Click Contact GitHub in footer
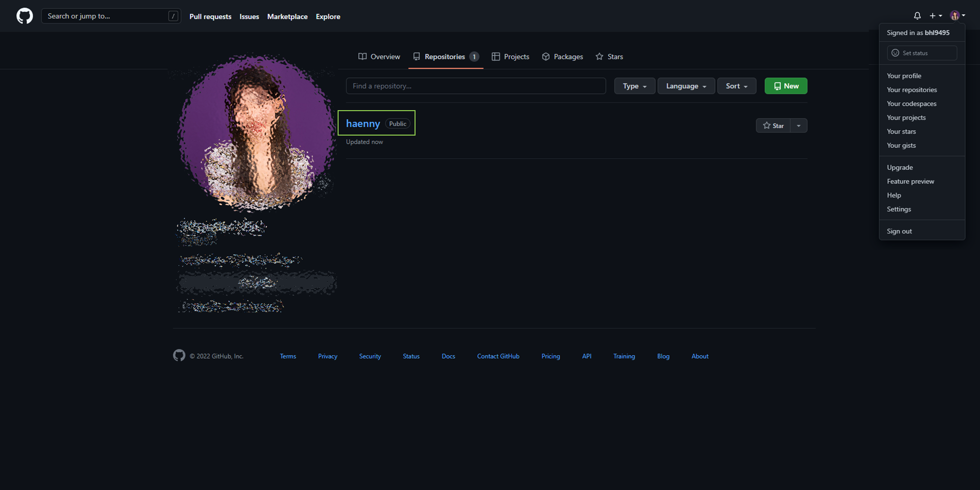Screen dimensions: 980x490 coord(498,356)
